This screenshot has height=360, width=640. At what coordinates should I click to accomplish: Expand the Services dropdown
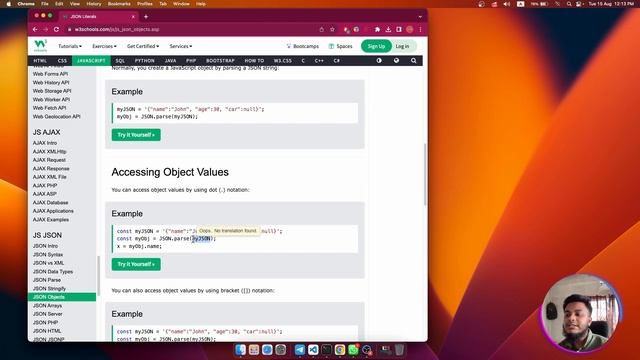(181, 46)
